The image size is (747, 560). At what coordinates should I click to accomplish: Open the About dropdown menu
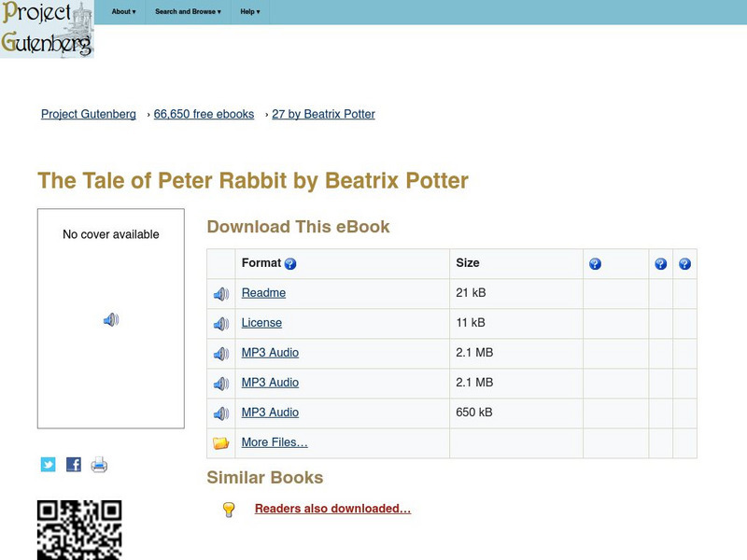pyautogui.click(x=122, y=12)
